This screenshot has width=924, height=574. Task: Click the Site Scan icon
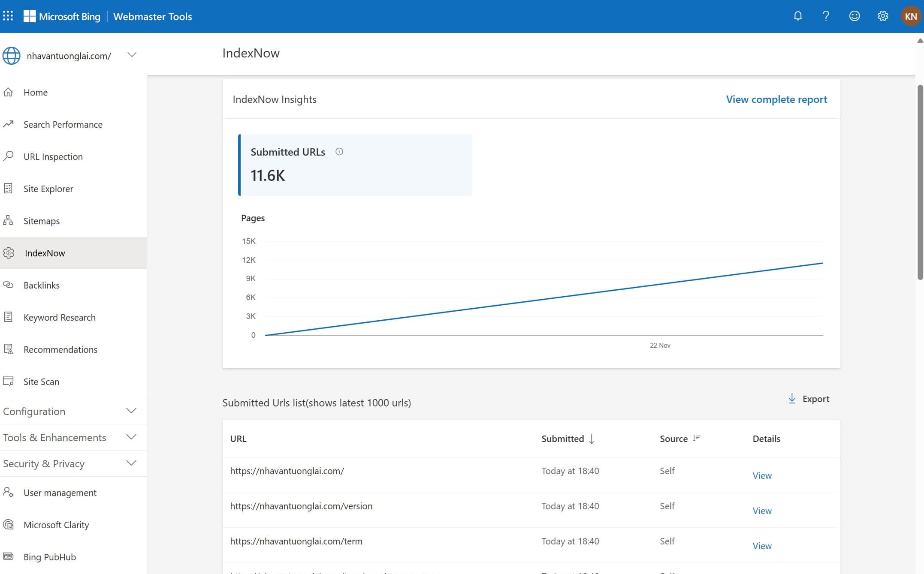[8, 382]
